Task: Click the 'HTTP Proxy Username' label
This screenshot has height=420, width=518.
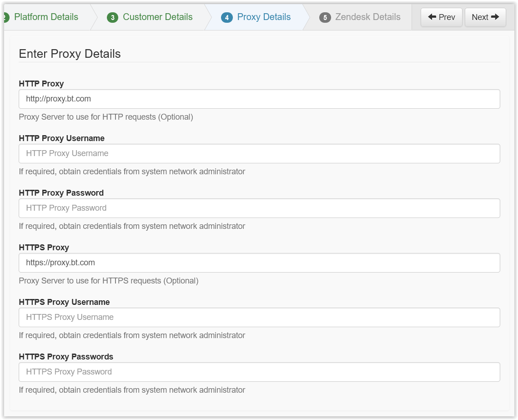Action: pos(62,138)
